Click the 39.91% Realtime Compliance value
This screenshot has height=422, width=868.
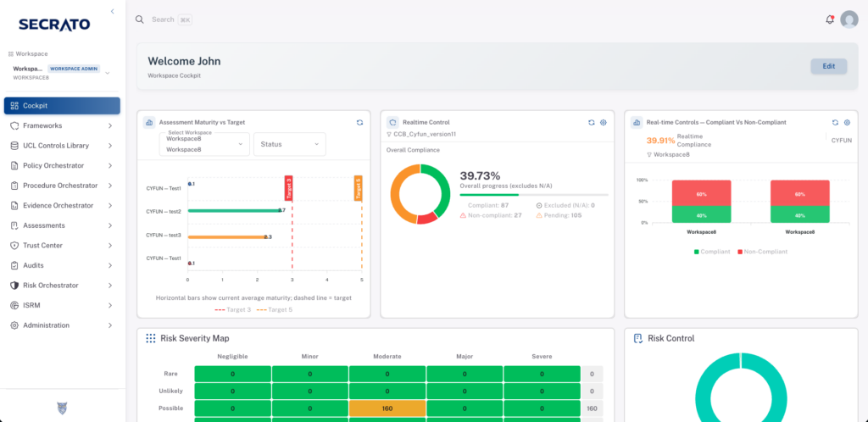pos(660,141)
